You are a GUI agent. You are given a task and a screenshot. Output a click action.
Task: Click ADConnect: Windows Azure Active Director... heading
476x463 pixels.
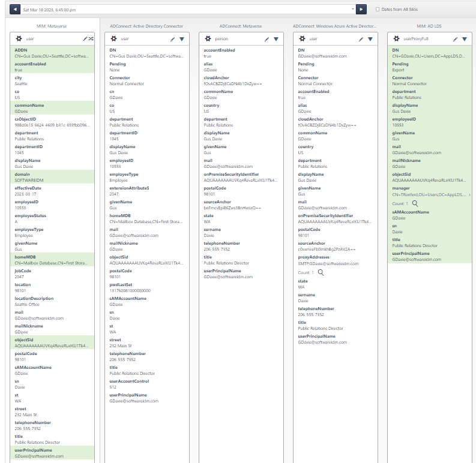[334, 26]
